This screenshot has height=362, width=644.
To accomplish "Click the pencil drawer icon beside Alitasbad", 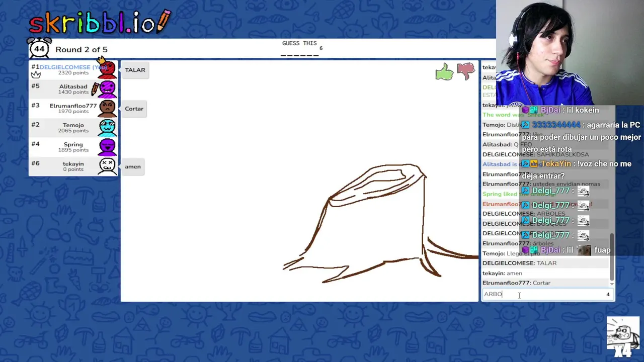I will pyautogui.click(x=95, y=89).
